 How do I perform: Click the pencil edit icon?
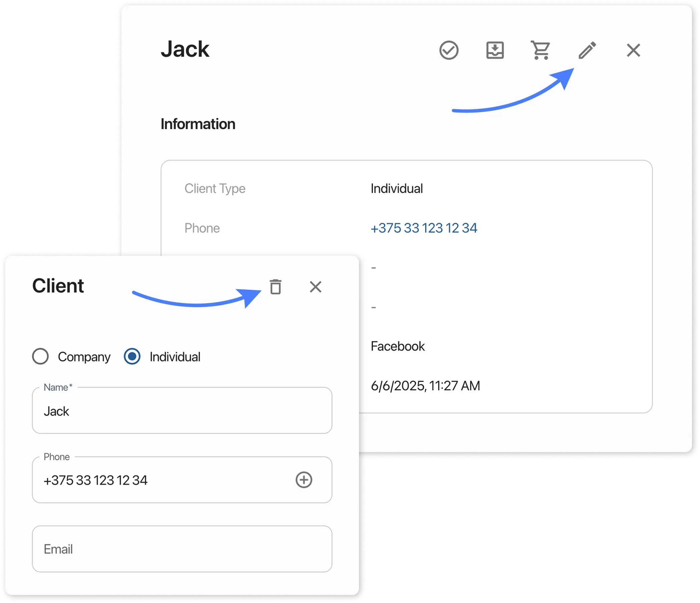587,50
